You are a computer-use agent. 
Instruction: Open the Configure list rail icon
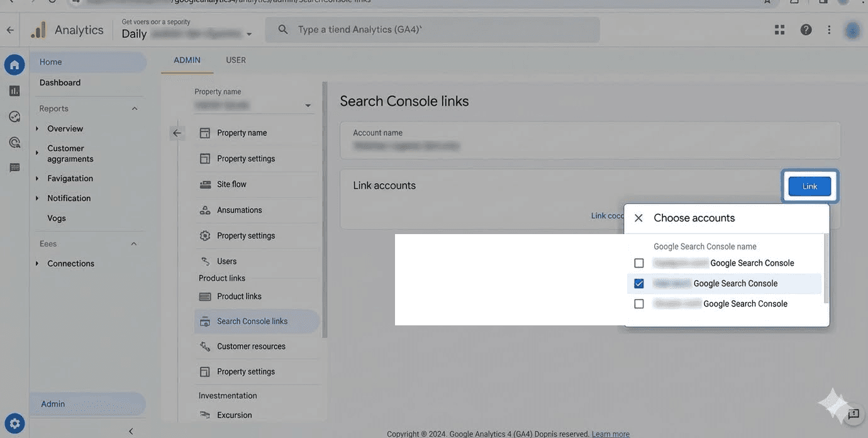14,167
